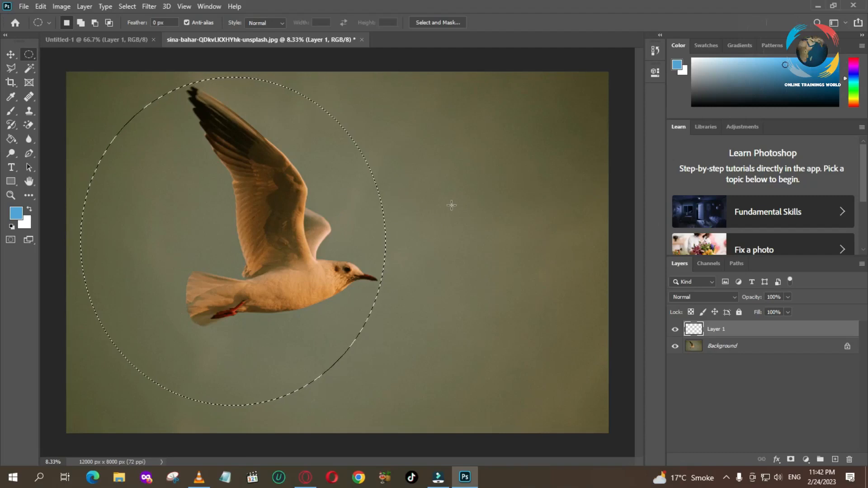The width and height of the screenshot is (868, 488).
Task: Select the Eyedropper tool
Action: point(11,97)
